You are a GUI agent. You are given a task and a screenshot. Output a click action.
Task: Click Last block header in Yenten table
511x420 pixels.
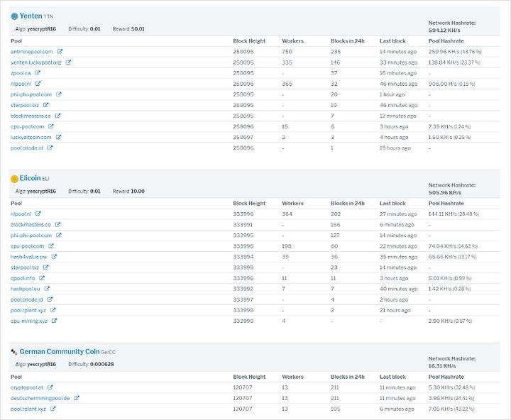pyautogui.click(x=392, y=41)
